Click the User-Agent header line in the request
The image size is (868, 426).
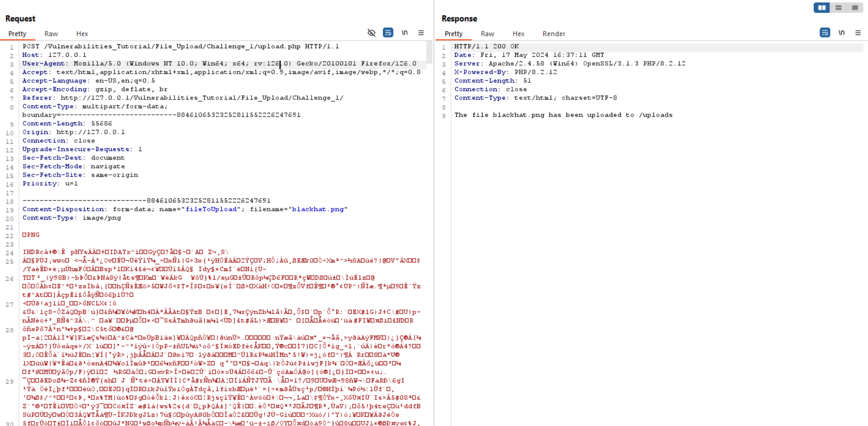pyautogui.click(x=219, y=64)
